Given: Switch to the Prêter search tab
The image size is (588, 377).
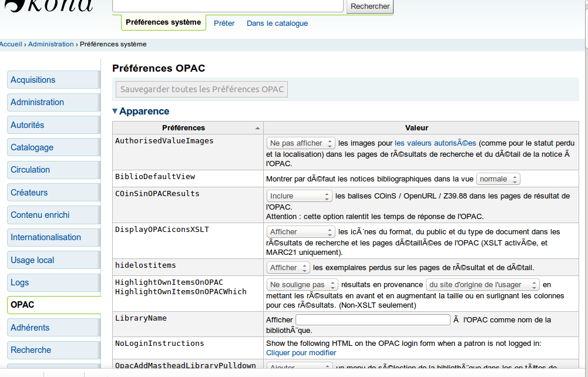Looking at the screenshot, I should 224,23.
